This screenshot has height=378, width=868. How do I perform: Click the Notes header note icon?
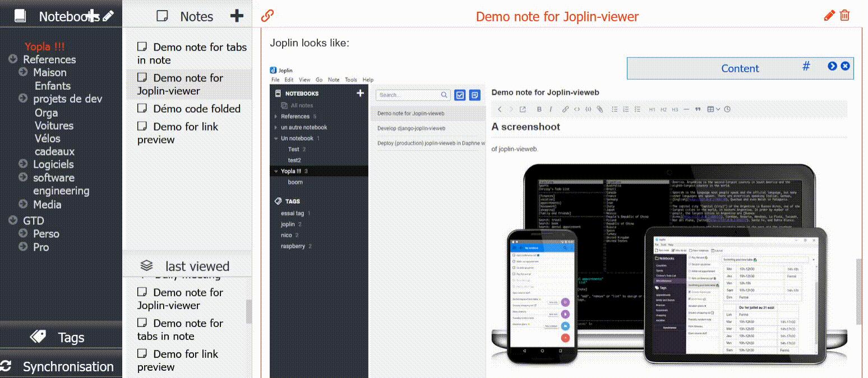[162, 16]
